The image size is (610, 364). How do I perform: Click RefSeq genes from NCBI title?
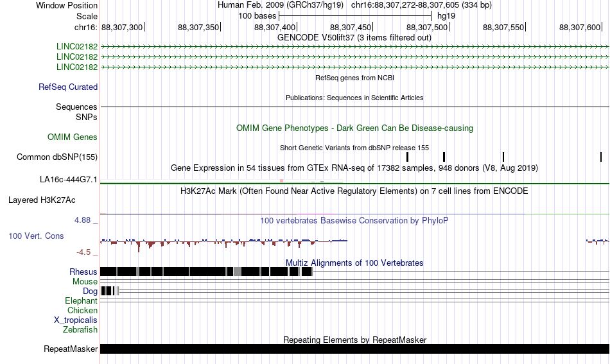355,78
